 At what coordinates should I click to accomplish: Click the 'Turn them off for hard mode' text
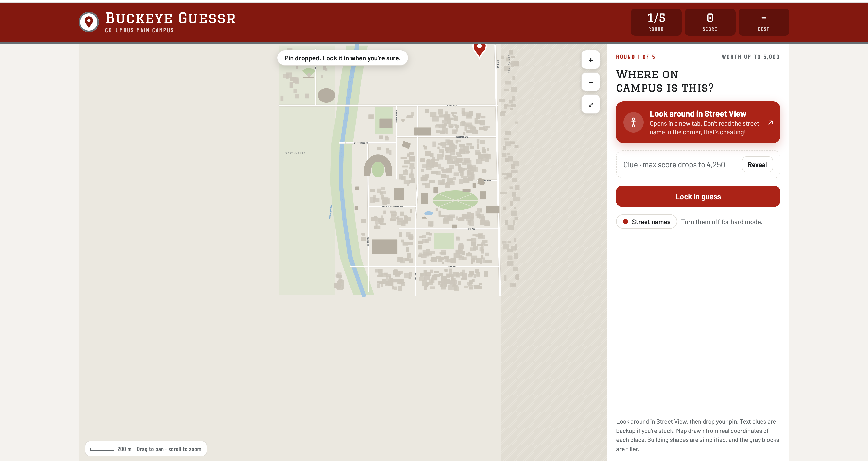click(721, 222)
